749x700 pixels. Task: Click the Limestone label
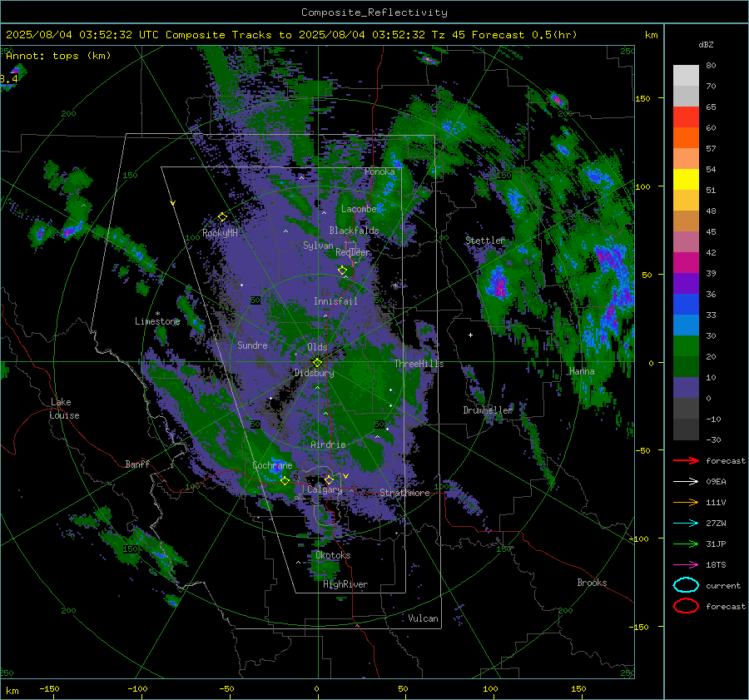(157, 321)
